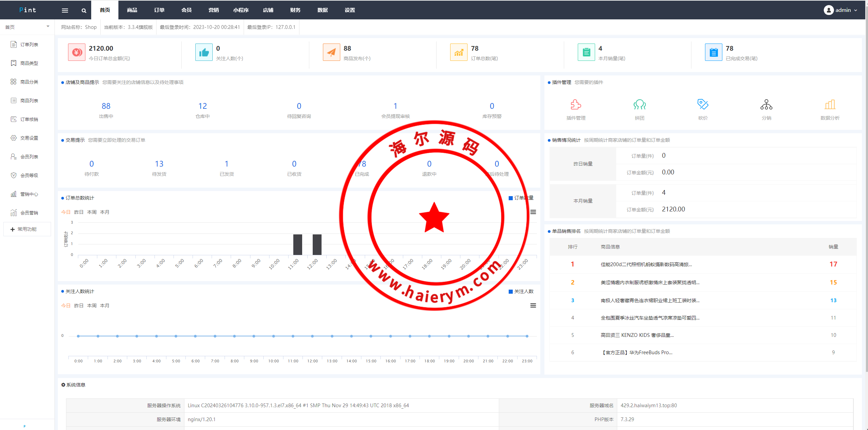Open the 分销 distribution tree icon
This screenshot has height=430, width=868.
pos(766,105)
